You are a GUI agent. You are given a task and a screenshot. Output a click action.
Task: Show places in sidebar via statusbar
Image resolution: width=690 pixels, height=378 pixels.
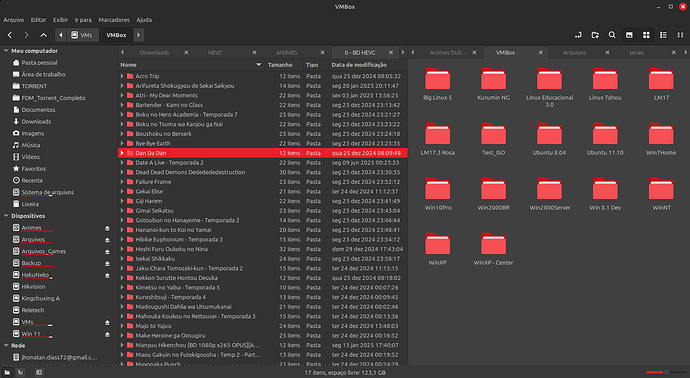[x=7, y=373]
